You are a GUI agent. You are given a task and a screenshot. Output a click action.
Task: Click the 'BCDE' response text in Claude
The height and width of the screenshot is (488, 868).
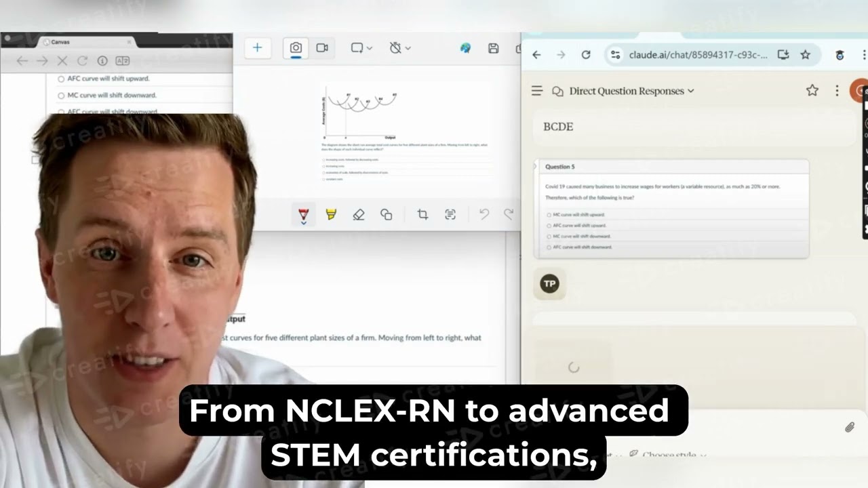558,127
